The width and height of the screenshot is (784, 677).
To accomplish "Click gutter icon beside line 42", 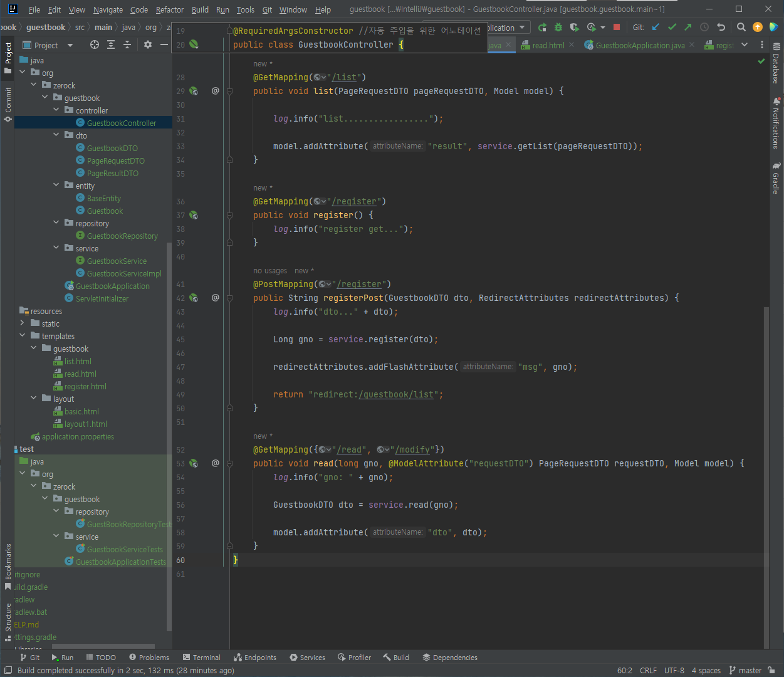I will (x=194, y=298).
